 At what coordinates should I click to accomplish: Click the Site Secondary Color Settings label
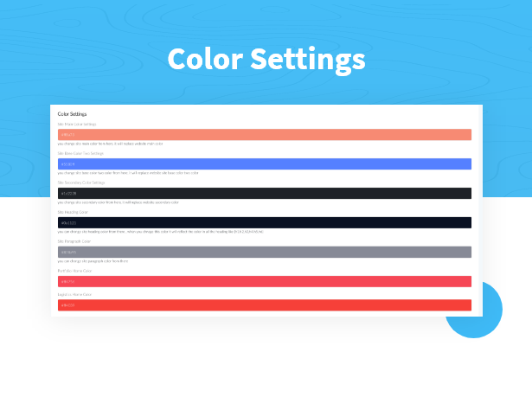(81, 183)
